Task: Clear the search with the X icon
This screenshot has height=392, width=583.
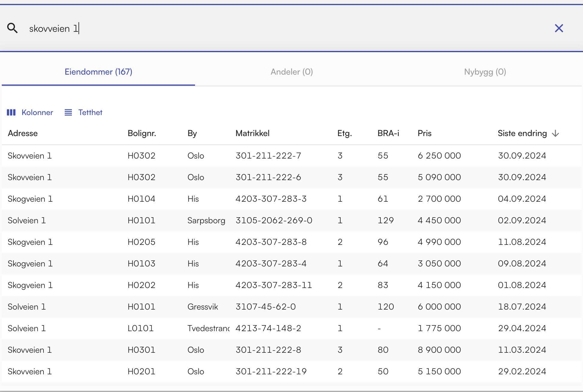Action: 559,28
